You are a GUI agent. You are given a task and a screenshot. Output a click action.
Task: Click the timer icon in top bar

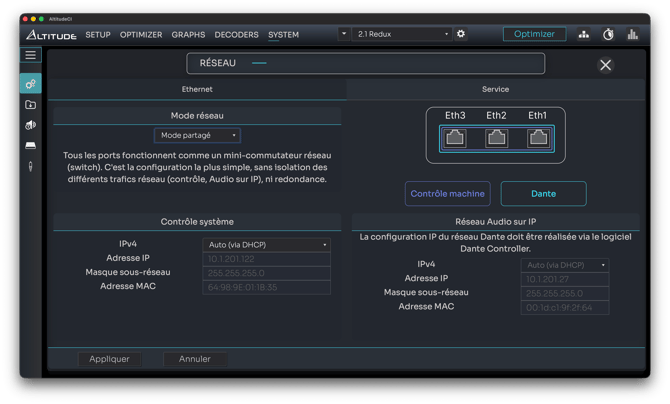click(609, 34)
